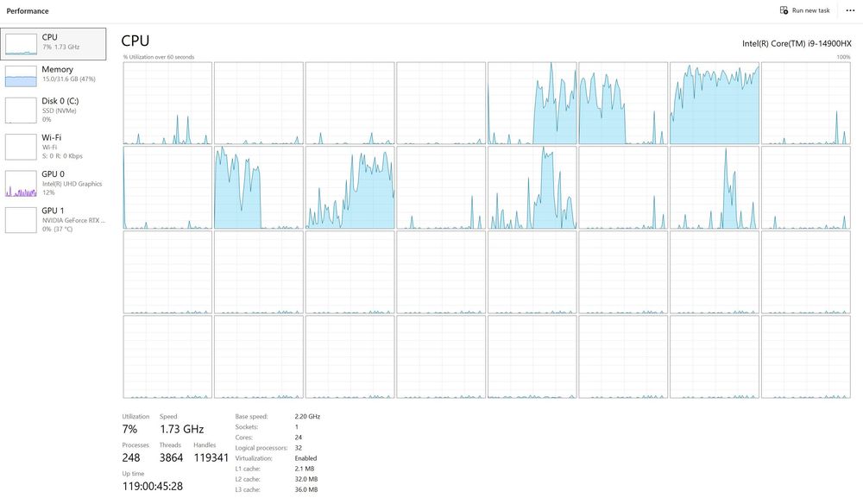Click the Run new task icon

tap(784, 10)
